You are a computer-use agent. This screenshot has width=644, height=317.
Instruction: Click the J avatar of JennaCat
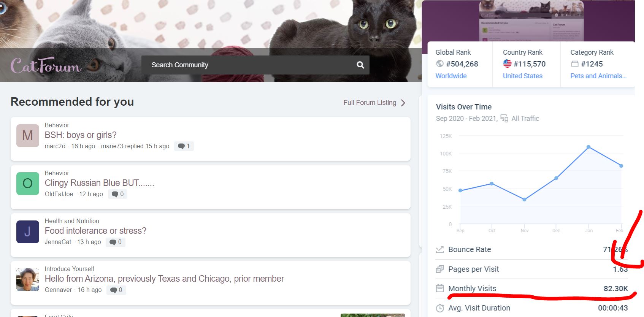click(x=28, y=231)
